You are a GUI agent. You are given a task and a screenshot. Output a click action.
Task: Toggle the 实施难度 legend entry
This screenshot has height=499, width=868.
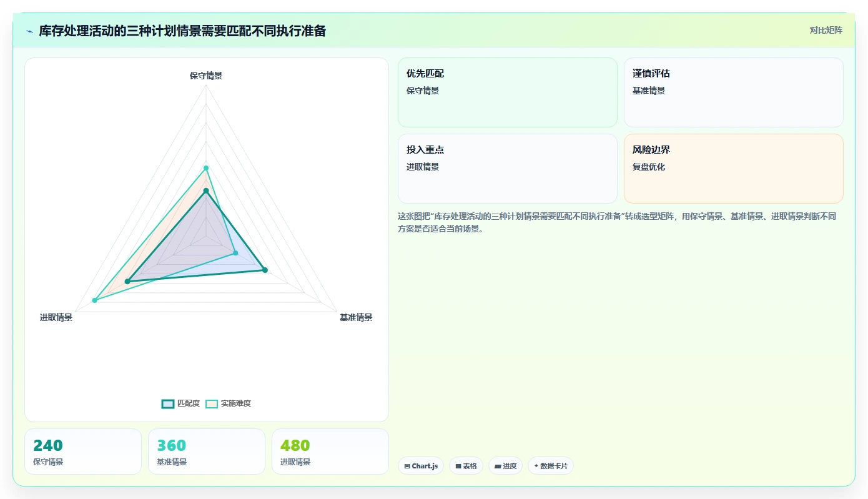[229, 403]
